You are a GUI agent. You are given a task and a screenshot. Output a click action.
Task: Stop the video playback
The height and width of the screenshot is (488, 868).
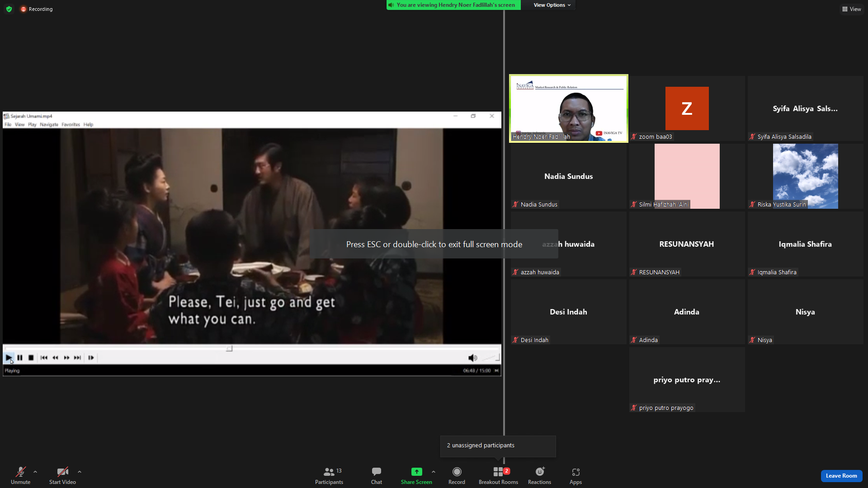point(31,357)
